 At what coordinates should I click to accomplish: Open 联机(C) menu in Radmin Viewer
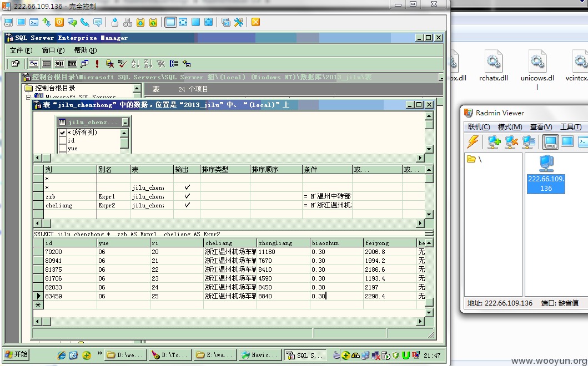479,127
